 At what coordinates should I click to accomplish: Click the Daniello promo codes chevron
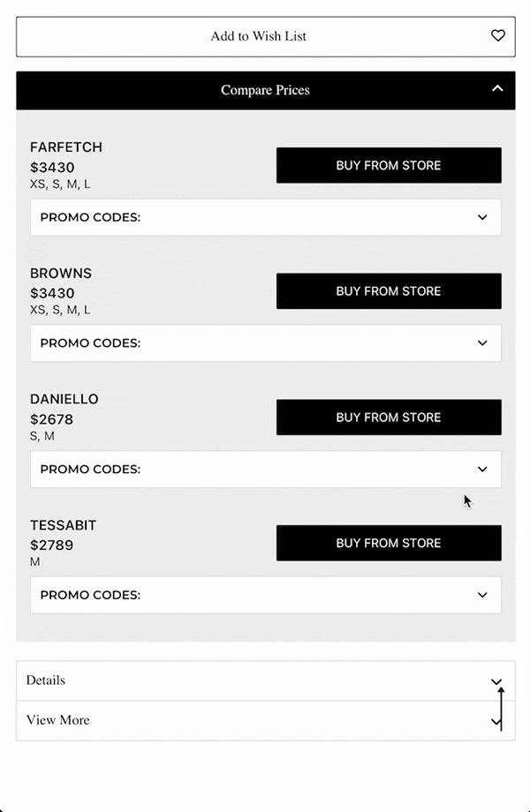482,469
